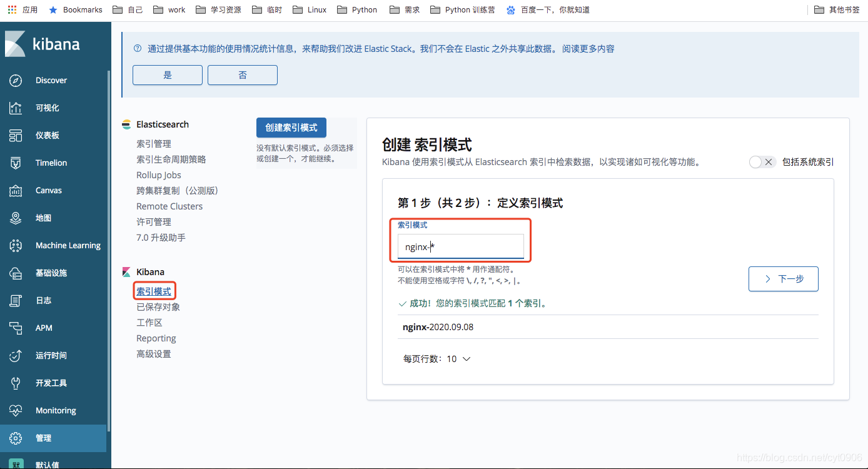Open 高级设置 under Kibana section
Screen dimensions: 868x469
pyautogui.click(x=154, y=354)
